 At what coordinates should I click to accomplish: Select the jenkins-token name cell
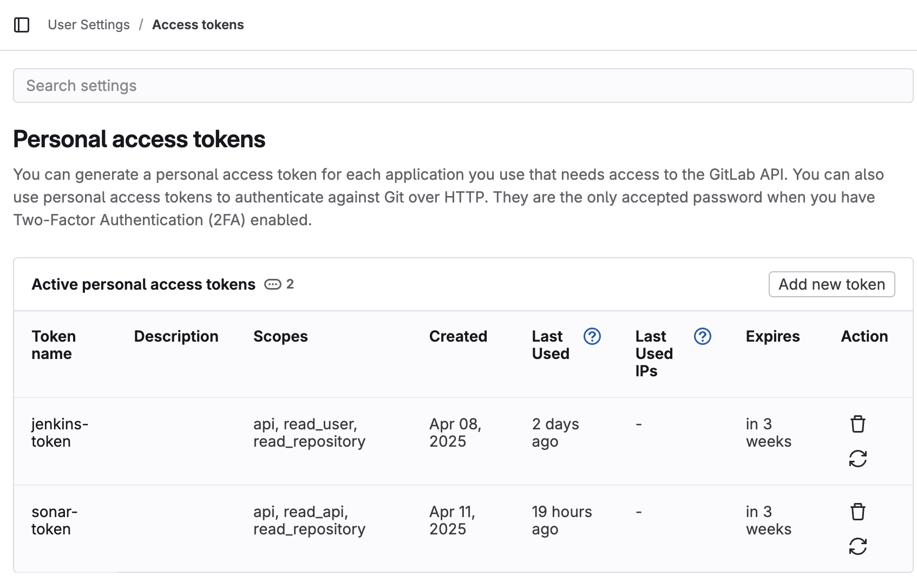[x=60, y=433]
